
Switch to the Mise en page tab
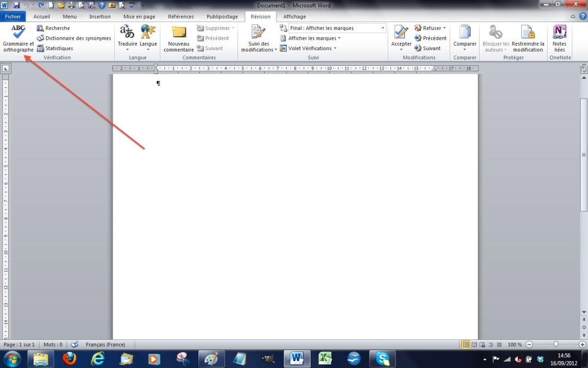(139, 17)
